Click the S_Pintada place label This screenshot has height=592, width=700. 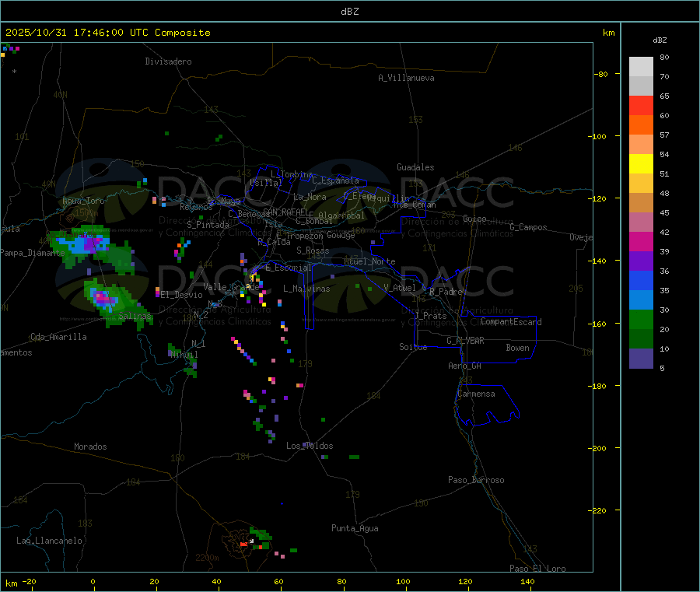tap(208, 225)
